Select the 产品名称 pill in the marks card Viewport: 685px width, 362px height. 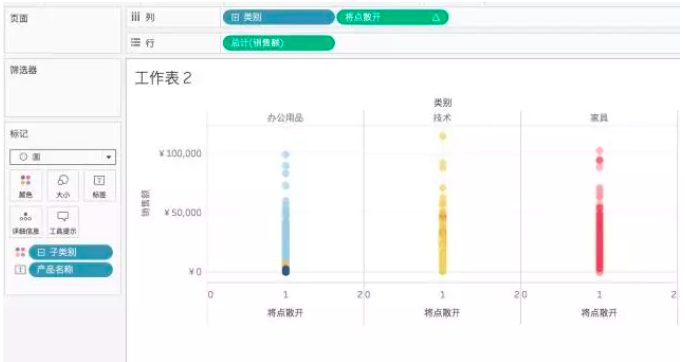71,269
